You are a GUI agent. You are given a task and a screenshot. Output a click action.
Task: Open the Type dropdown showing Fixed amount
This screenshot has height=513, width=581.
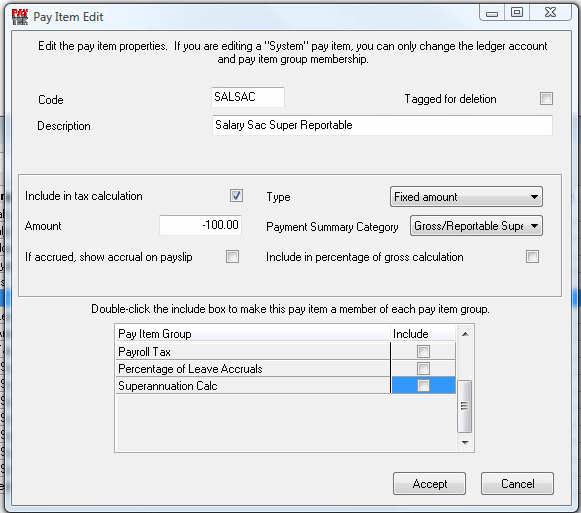466,197
